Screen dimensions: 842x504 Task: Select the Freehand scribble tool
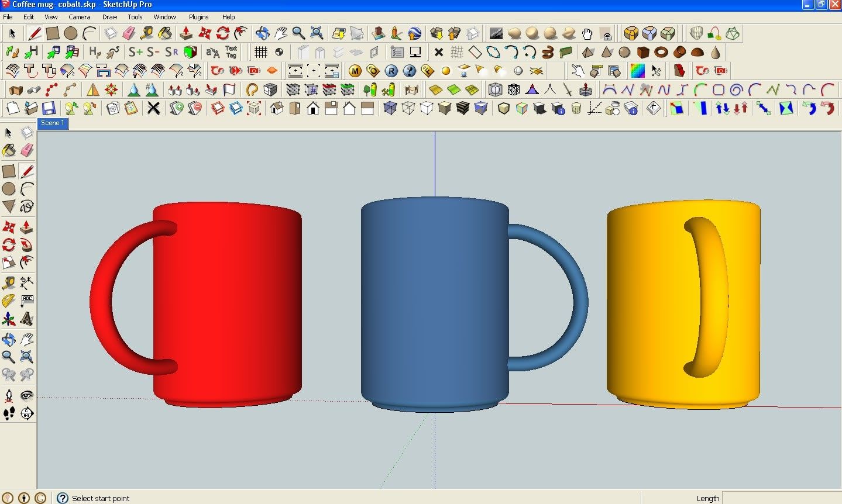coord(27,206)
